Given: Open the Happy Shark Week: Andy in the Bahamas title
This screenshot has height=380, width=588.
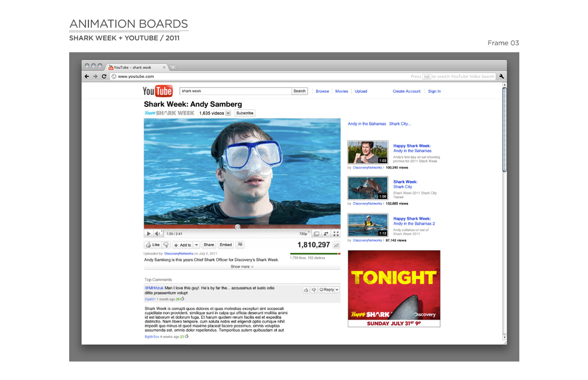Looking at the screenshot, I should pyautogui.click(x=412, y=148).
